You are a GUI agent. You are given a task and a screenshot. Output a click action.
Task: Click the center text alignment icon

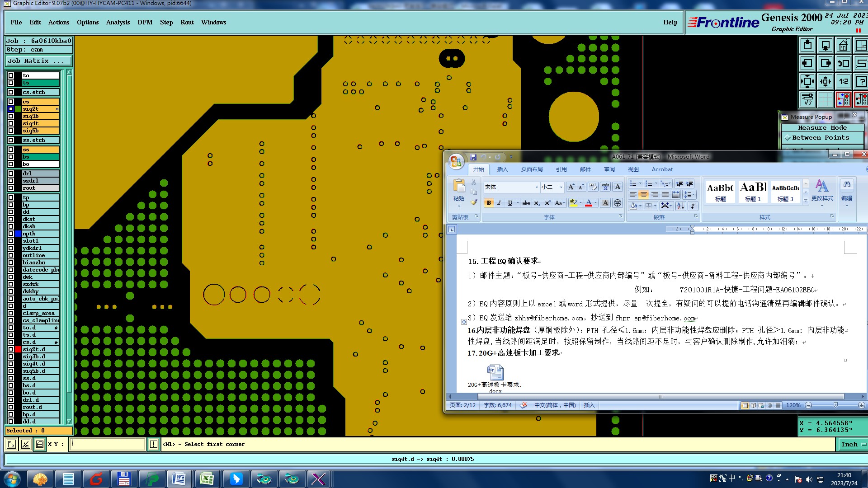point(644,195)
